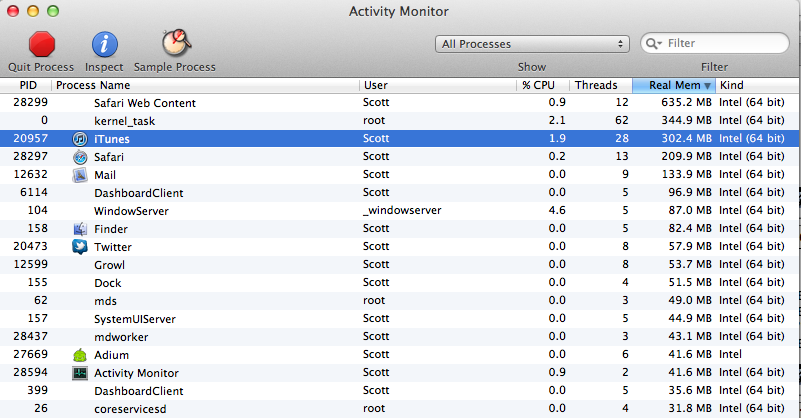Select the Adium process name
This screenshot has height=418, width=801.
(111, 355)
